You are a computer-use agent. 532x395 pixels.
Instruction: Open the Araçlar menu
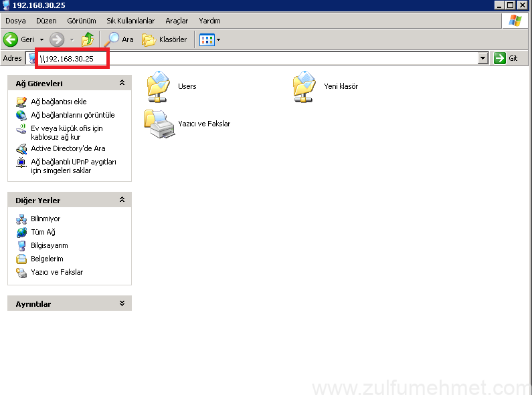[x=177, y=21]
